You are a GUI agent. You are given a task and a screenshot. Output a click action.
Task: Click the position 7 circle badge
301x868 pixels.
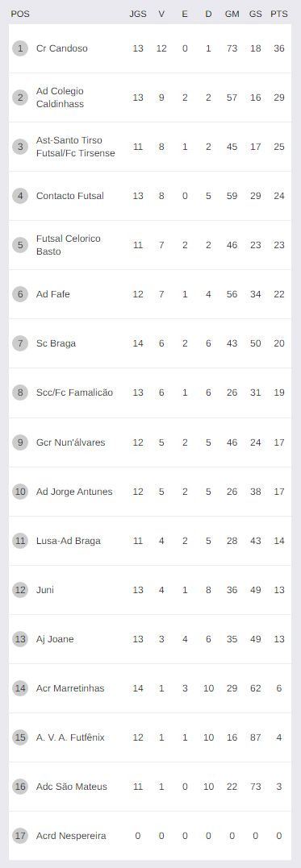tap(20, 343)
